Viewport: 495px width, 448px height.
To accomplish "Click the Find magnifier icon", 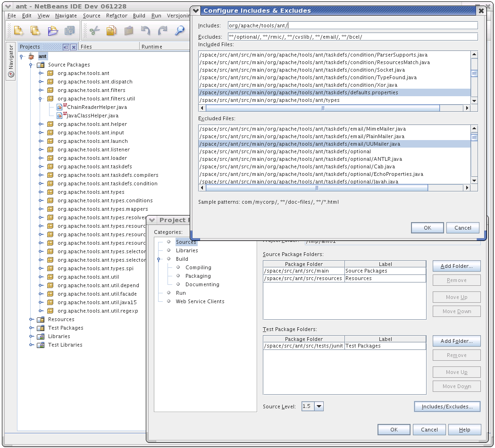I will click(180, 31).
